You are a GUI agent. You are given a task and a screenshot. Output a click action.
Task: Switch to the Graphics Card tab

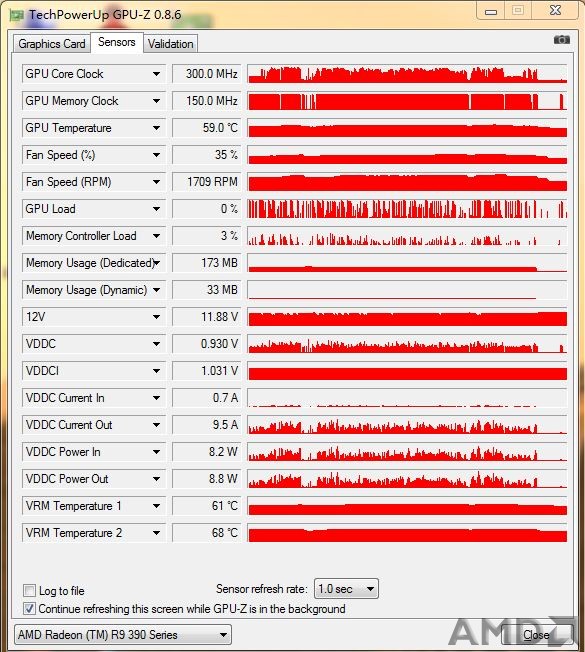tap(52, 44)
